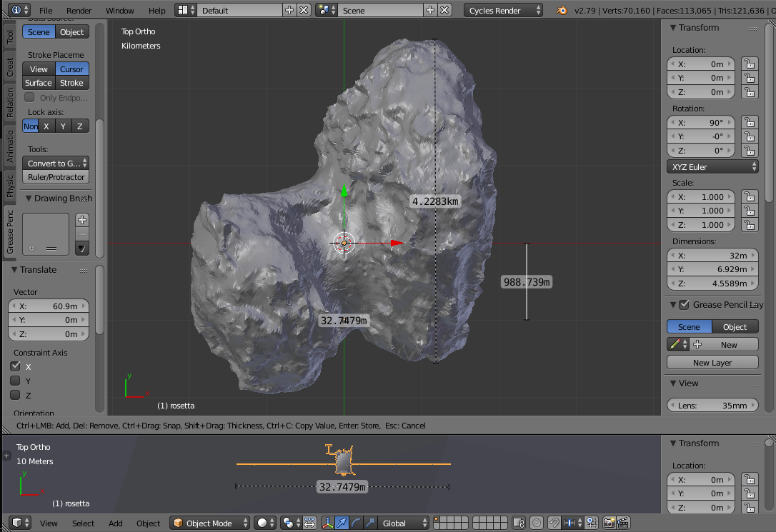Image resolution: width=776 pixels, height=532 pixels.
Task: Set lock axis to Y
Action: pos(63,126)
